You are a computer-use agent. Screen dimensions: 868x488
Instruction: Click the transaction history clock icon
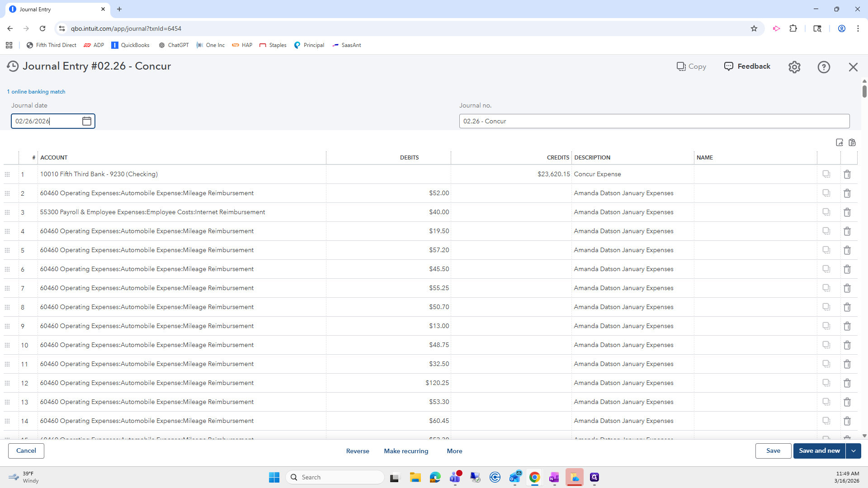[x=13, y=66]
